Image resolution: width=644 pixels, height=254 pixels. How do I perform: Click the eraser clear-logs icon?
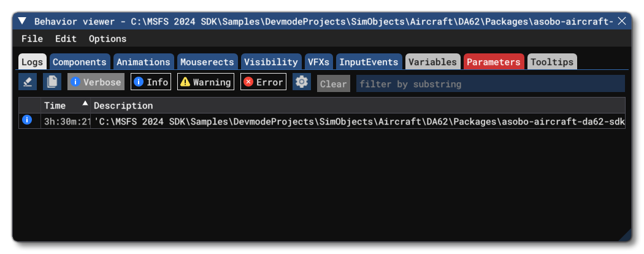pos(27,82)
